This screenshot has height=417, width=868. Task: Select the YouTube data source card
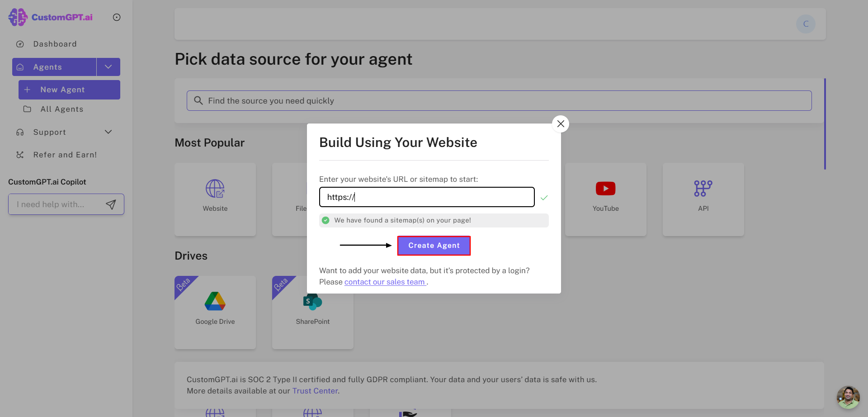pos(606,199)
